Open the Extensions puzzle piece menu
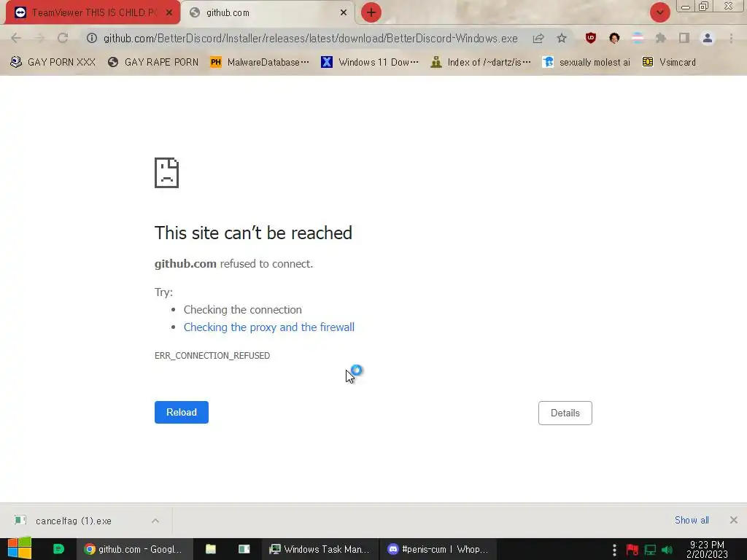The height and width of the screenshot is (560, 747). [x=661, y=38]
